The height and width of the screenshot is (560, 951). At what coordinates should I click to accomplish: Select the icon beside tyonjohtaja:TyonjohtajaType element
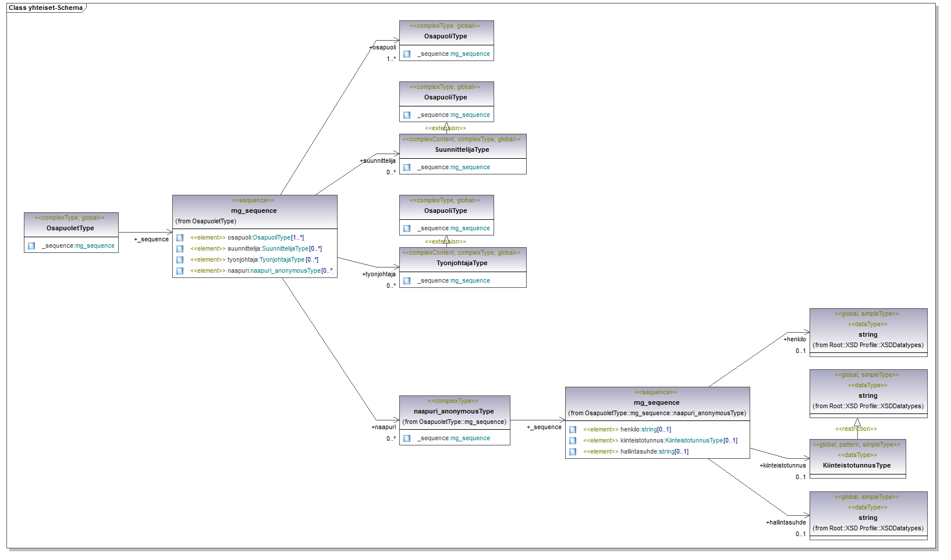point(180,260)
